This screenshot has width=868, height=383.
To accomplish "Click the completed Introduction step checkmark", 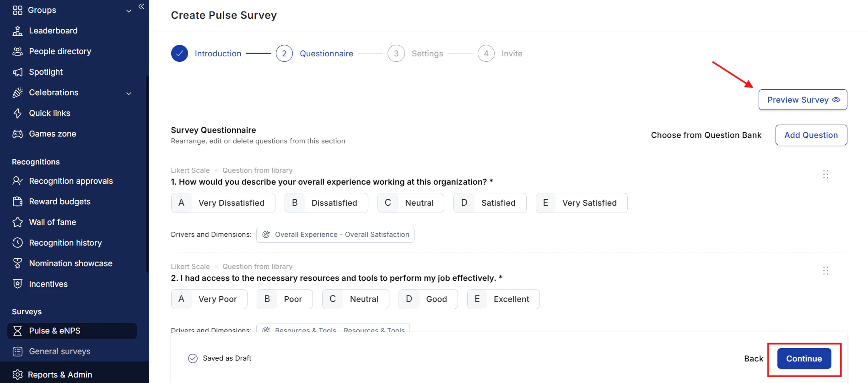I will [179, 54].
